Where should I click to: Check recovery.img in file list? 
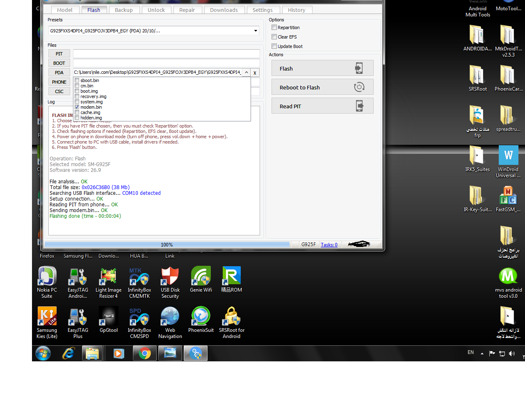click(x=77, y=96)
